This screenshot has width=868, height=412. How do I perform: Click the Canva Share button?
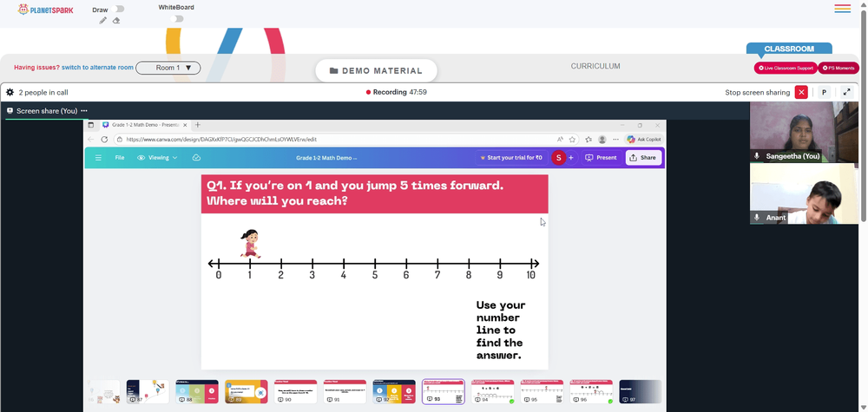pos(643,158)
